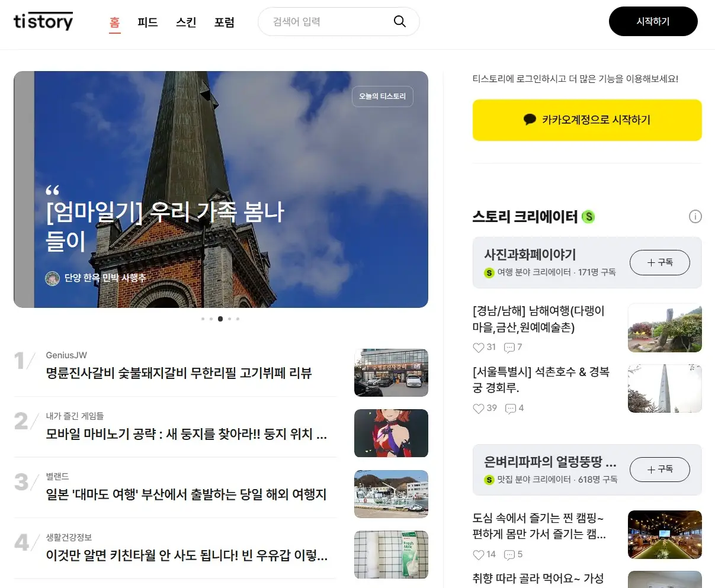Viewport: 715px width, 588px height.
Task: Subscribe to 사진과화폐이야기 with 구독 button
Action: [x=659, y=262]
